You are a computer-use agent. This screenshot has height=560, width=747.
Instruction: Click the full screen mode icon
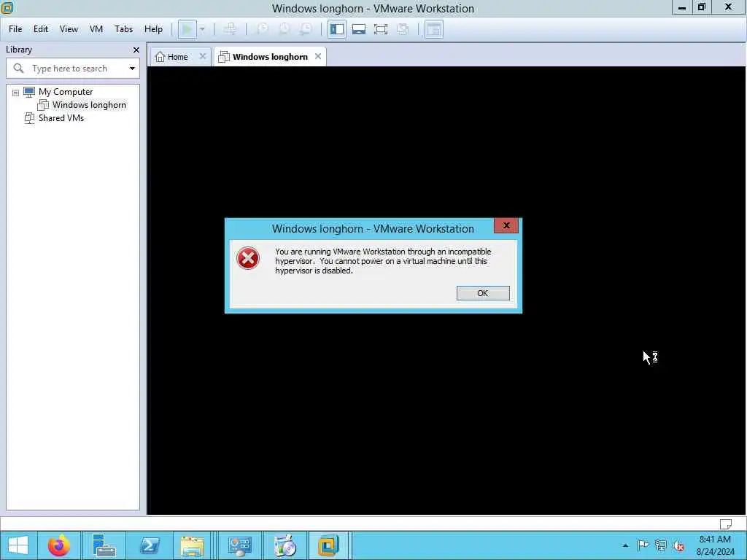click(381, 29)
